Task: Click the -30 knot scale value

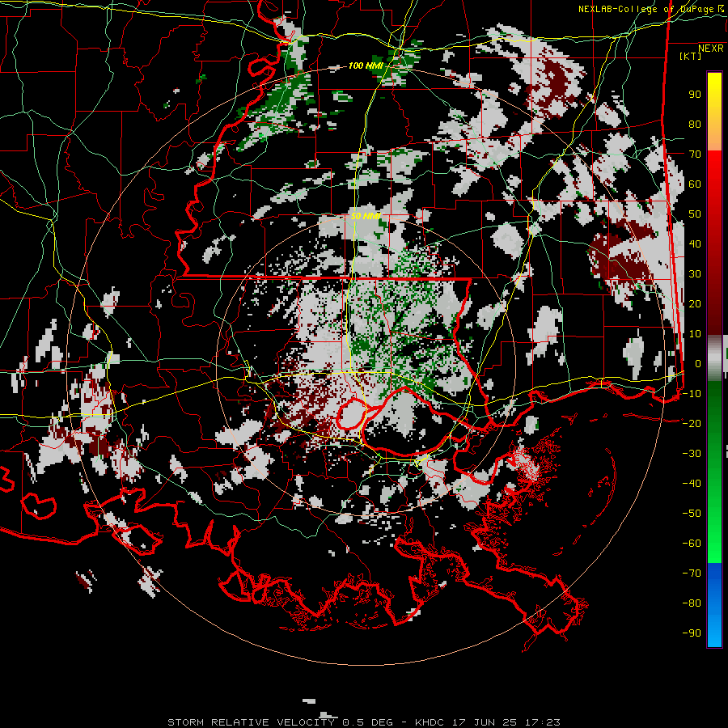Action: point(692,453)
